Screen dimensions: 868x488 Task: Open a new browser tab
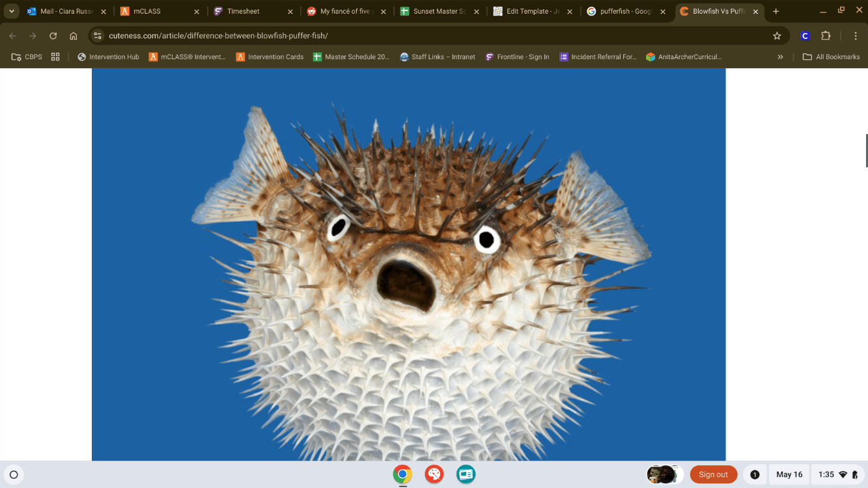point(776,11)
